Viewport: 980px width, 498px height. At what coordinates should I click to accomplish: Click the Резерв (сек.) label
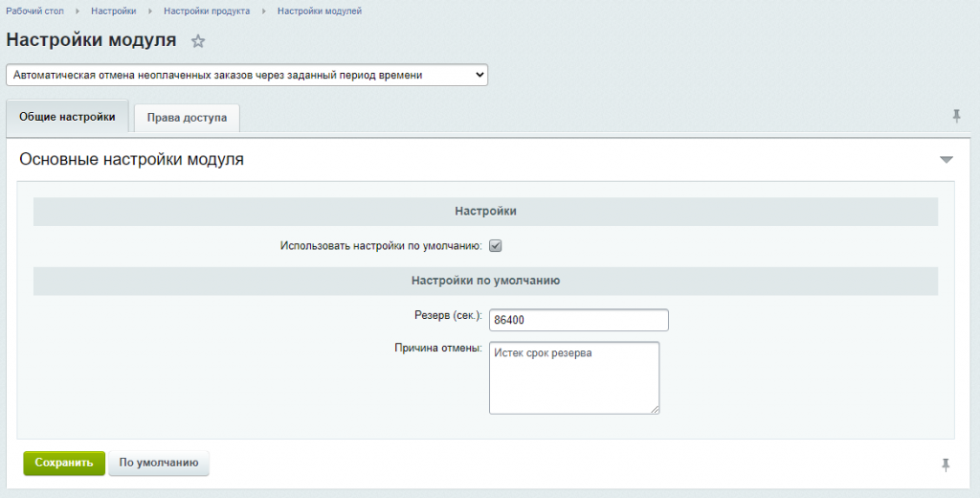(448, 315)
